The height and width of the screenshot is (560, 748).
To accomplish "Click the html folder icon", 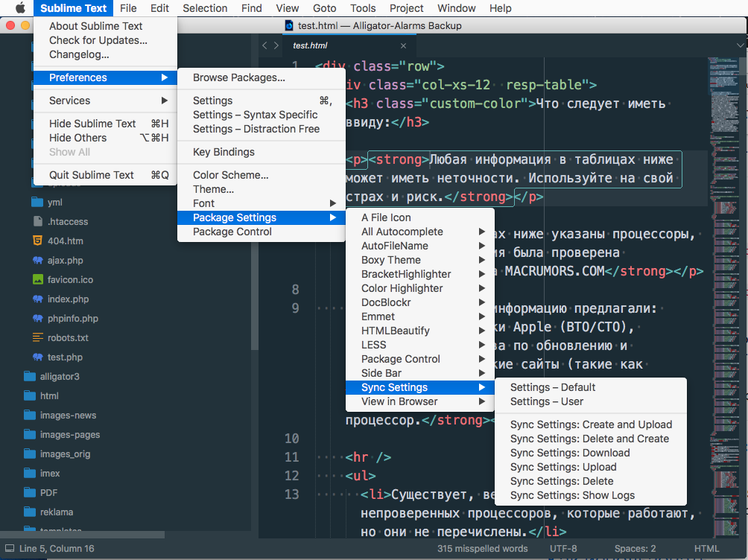I will (x=30, y=396).
